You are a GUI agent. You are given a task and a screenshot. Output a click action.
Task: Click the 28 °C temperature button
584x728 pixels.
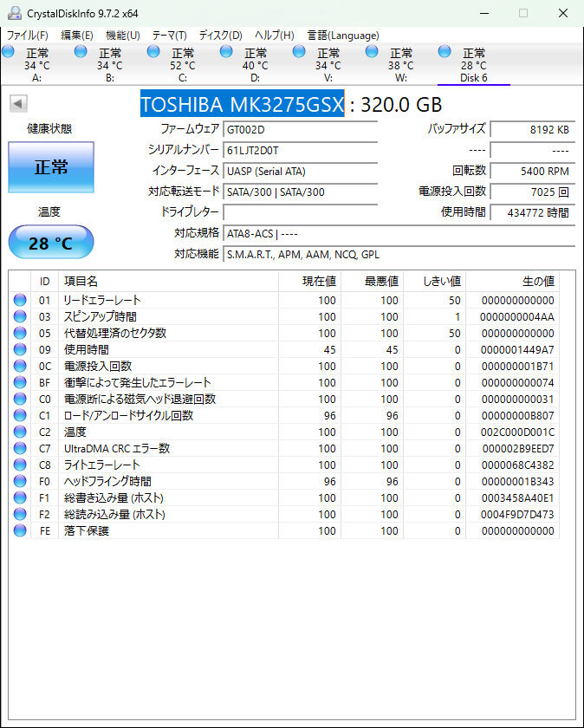51,242
